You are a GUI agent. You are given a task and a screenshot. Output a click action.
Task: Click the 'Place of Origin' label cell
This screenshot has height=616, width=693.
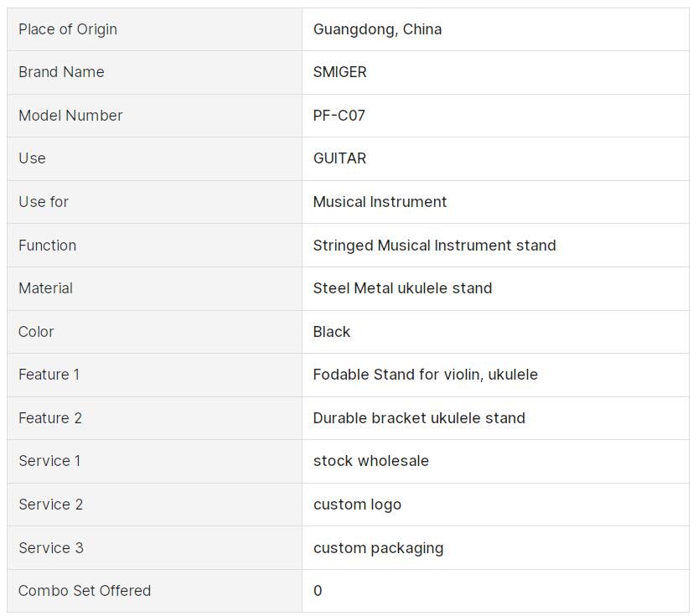[x=68, y=29]
